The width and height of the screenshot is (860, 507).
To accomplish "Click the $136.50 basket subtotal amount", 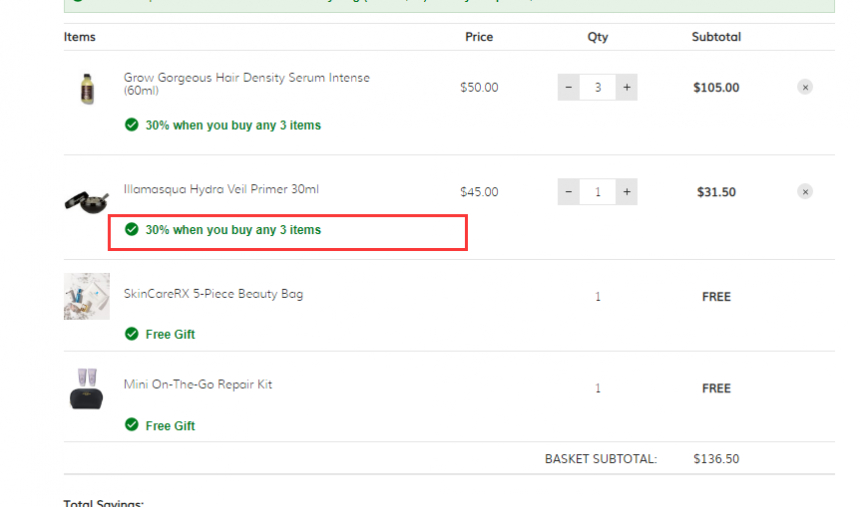I will pyautogui.click(x=716, y=459).
